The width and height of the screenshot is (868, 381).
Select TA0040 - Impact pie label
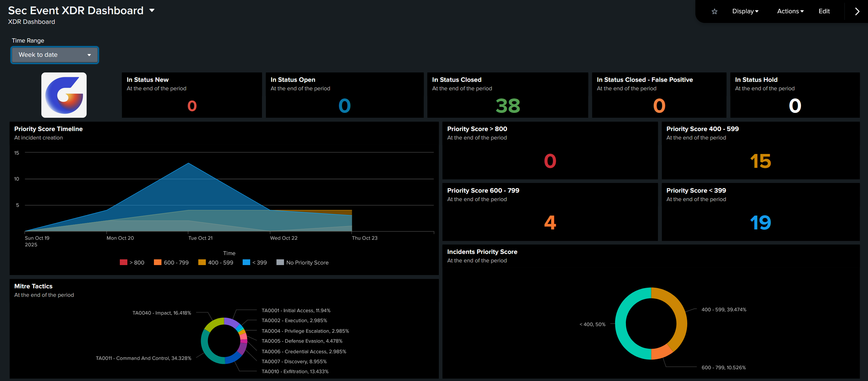[x=161, y=313]
